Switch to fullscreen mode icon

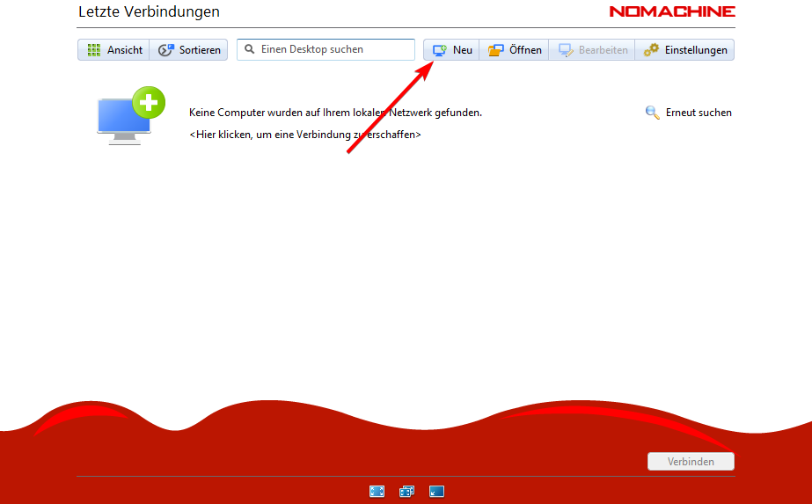tap(377, 492)
